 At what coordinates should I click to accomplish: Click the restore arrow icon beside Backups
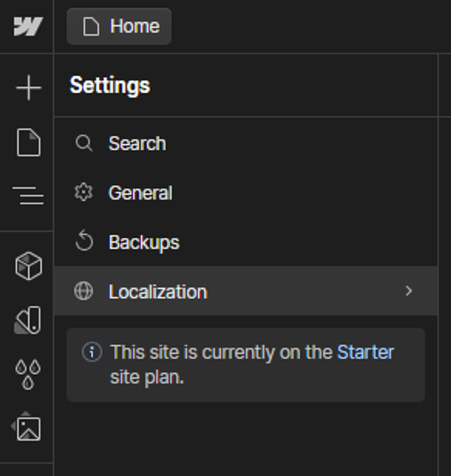tap(84, 241)
